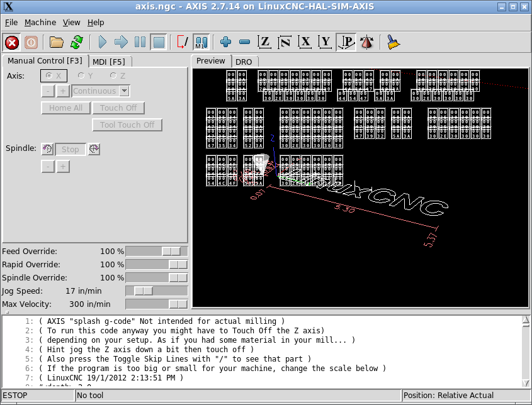Click the 'No tool' status field
Screen dimensions: 532x405
point(238,395)
